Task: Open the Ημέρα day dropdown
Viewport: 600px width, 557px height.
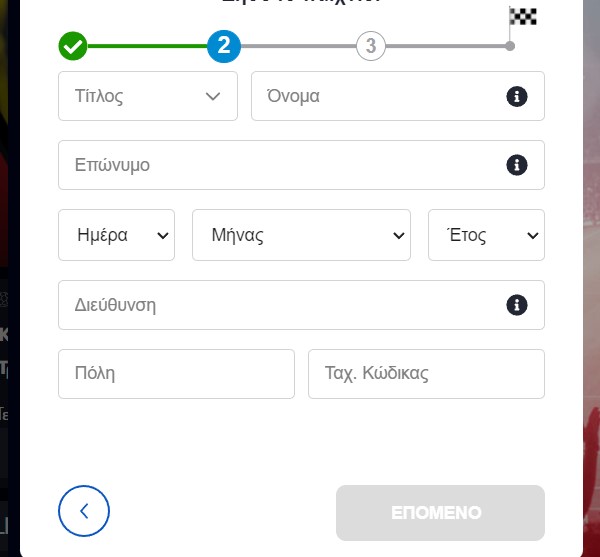Action: [x=116, y=235]
